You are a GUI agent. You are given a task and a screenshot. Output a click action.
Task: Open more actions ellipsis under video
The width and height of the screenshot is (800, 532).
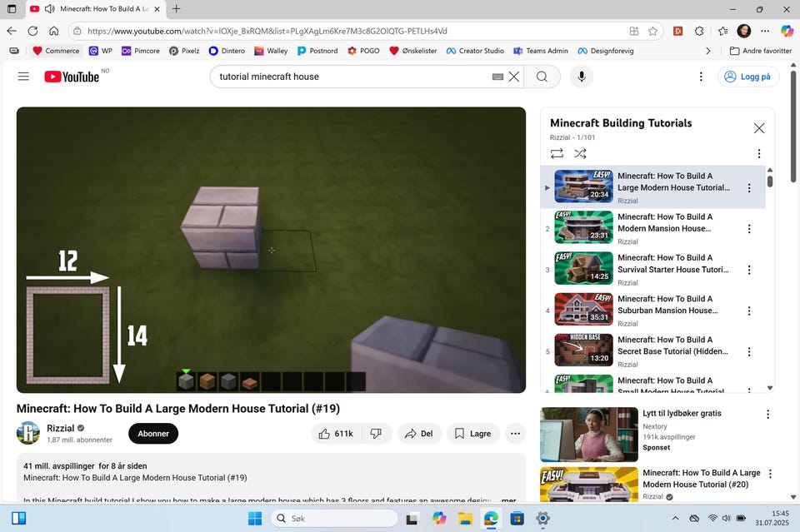[515, 434]
